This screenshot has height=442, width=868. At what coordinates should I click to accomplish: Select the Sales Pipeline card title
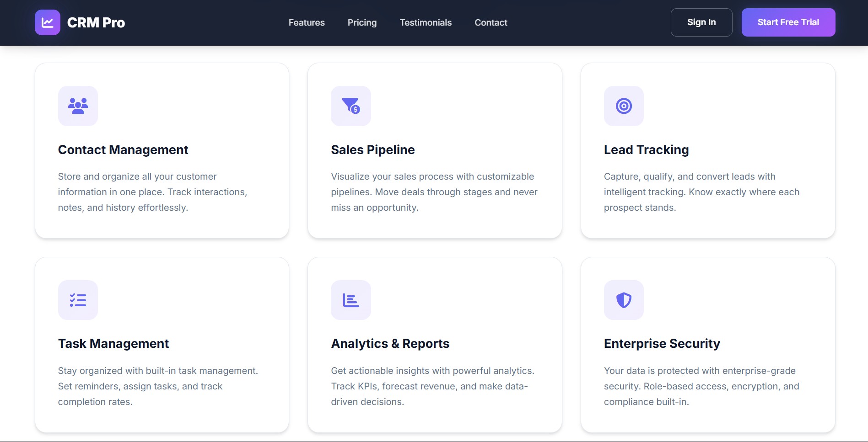pos(372,150)
